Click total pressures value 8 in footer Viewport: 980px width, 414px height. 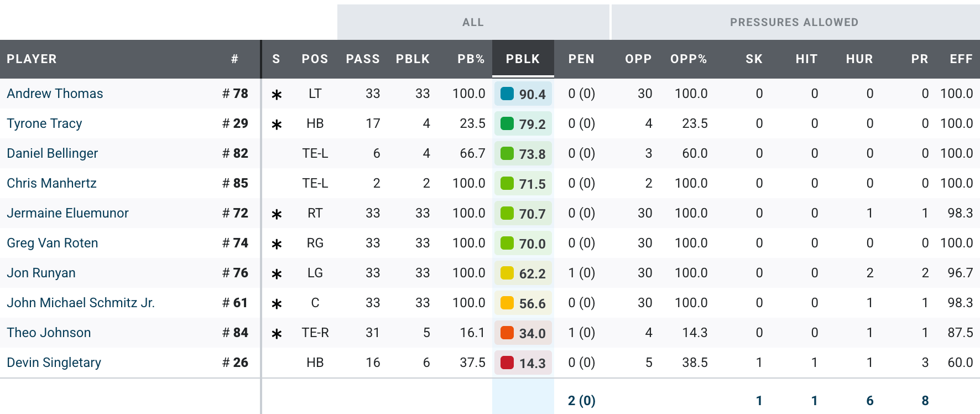925,400
